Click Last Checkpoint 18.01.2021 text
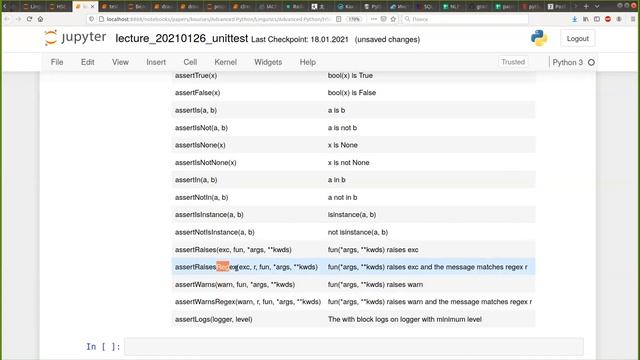 300,40
